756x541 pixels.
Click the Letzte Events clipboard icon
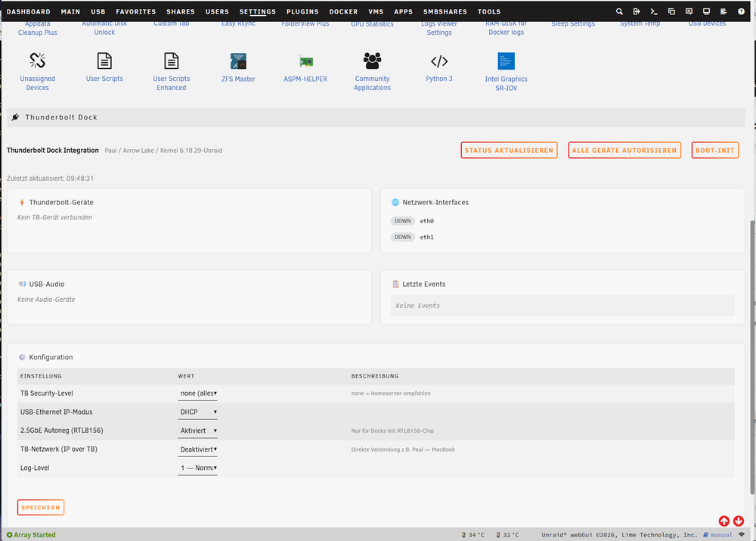pyautogui.click(x=395, y=284)
